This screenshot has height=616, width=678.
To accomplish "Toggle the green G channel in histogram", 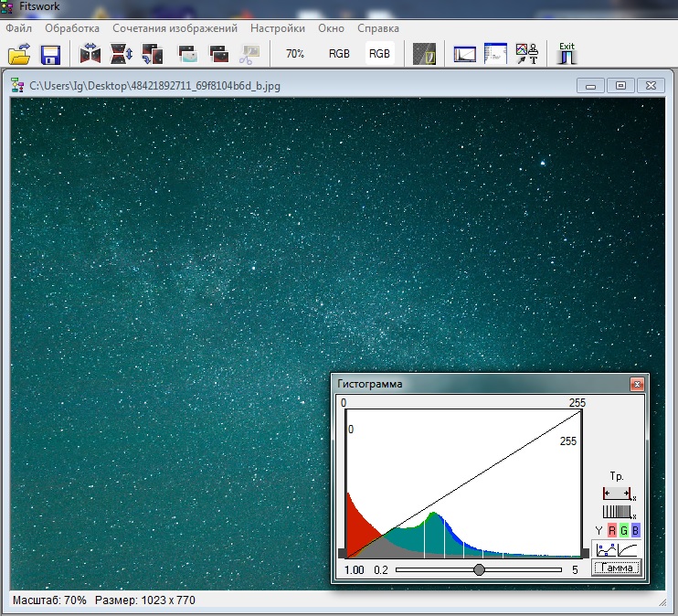I will pos(623,531).
